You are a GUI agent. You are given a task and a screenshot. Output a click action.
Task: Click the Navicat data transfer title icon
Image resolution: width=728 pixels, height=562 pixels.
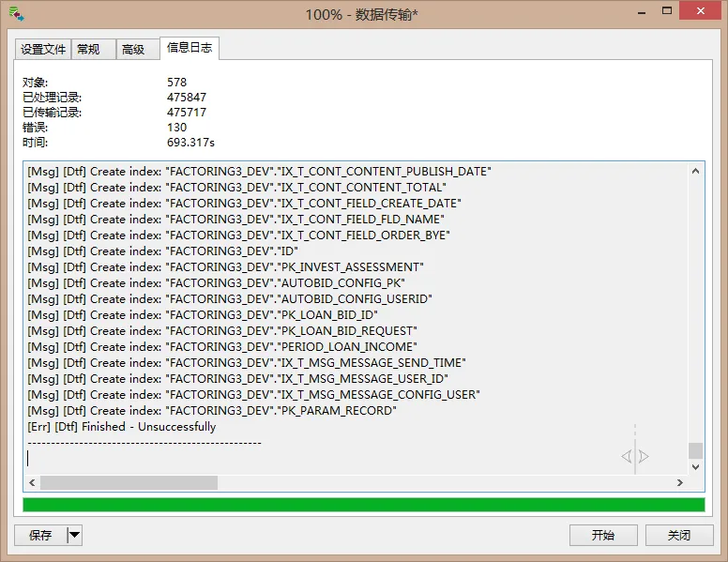point(17,14)
